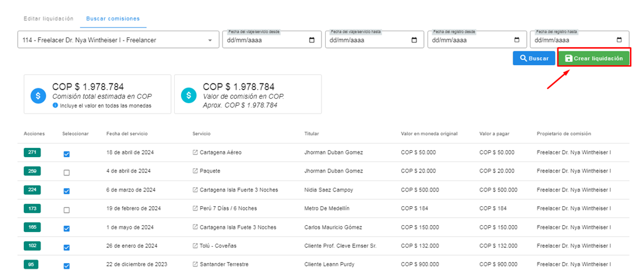Screen dimensions: 644x270
Task: Open calendar picker for 'Fecha del registro hasta'
Action: tap(619, 40)
